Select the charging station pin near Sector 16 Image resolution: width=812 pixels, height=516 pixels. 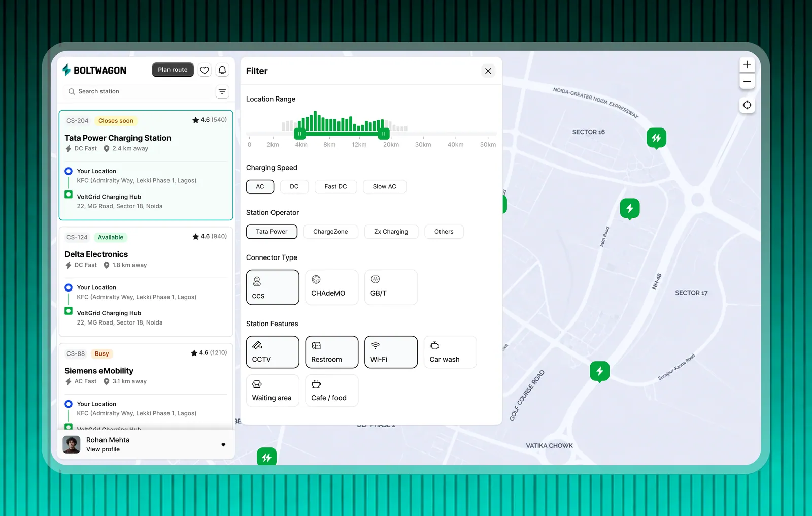point(656,138)
